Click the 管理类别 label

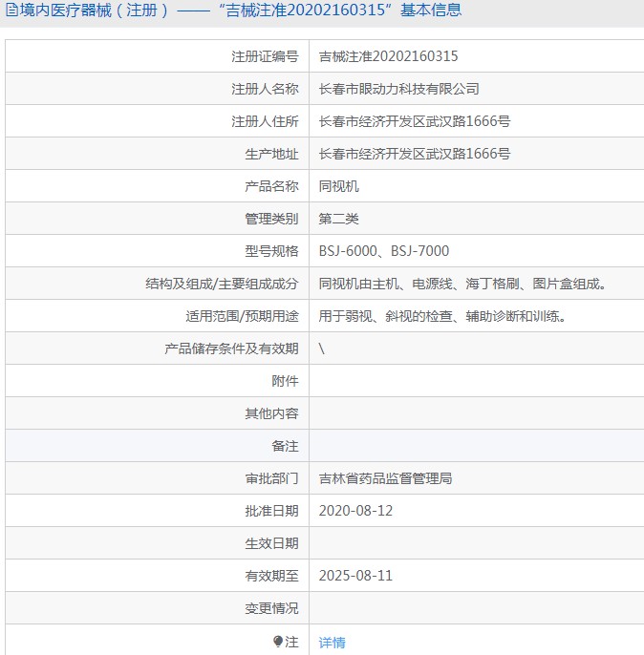pyautogui.click(x=271, y=219)
